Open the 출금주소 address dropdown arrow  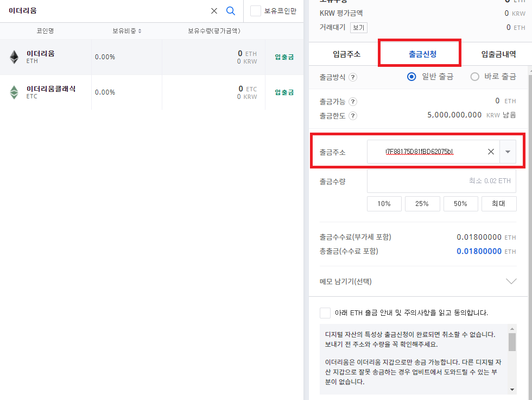(508, 152)
